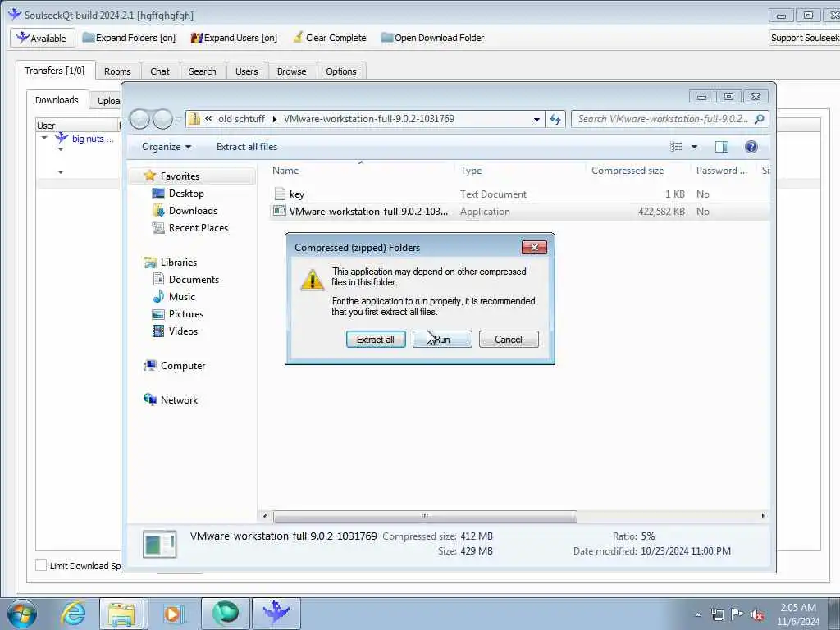Open Downloads in the navigation pane
The image size is (840, 630).
point(193,211)
